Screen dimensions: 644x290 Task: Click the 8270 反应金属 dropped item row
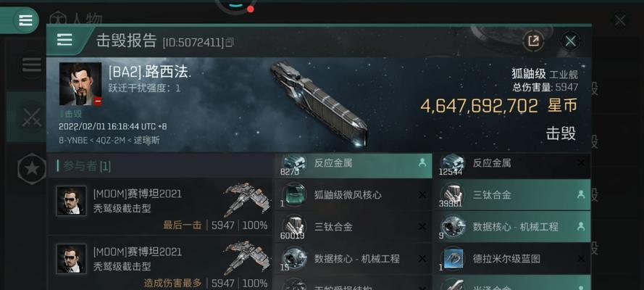point(354,165)
